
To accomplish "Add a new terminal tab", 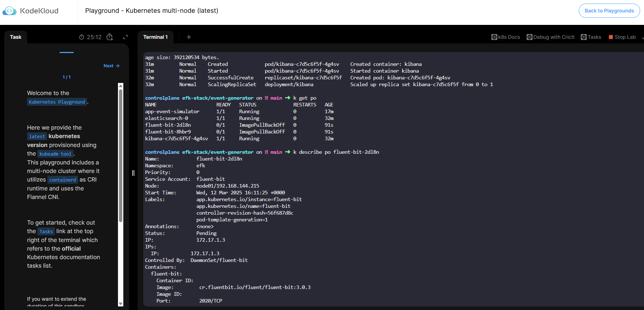I will point(189,37).
